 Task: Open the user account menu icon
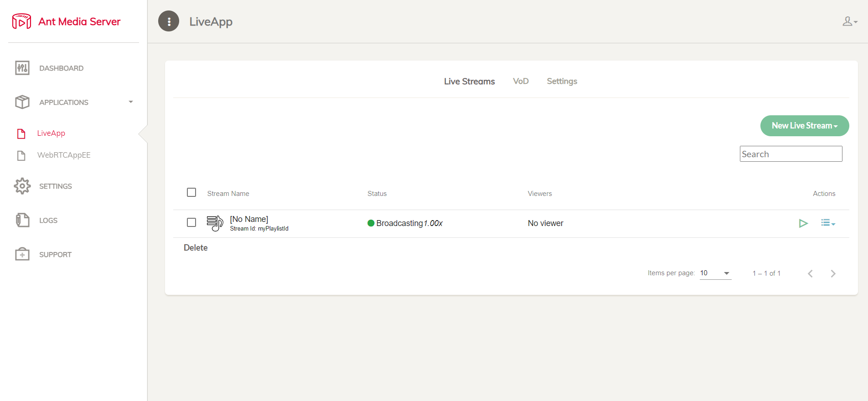tap(850, 21)
